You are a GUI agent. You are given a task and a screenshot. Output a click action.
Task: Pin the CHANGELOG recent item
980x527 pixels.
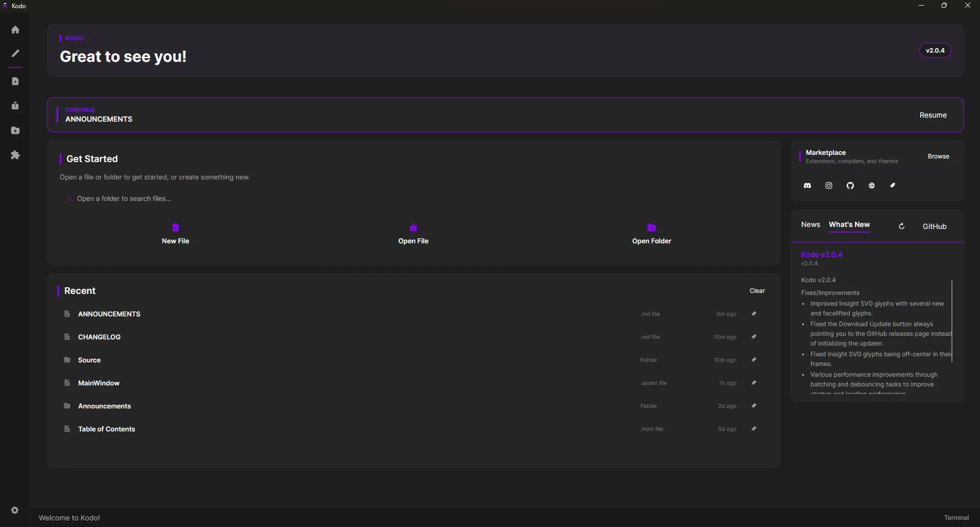754,337
